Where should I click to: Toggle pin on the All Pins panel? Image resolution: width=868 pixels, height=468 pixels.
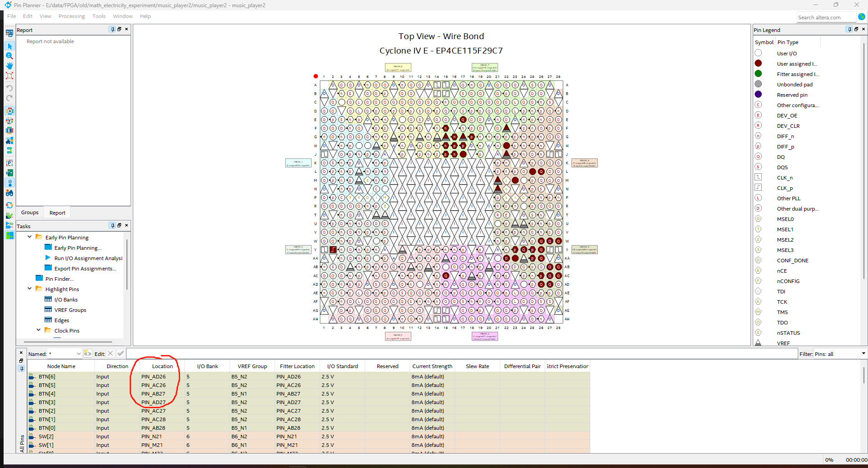coord(21,369)
